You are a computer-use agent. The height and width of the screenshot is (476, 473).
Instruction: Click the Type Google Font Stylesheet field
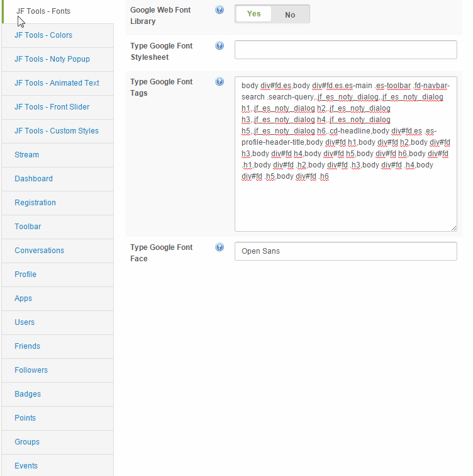(345, 50)
